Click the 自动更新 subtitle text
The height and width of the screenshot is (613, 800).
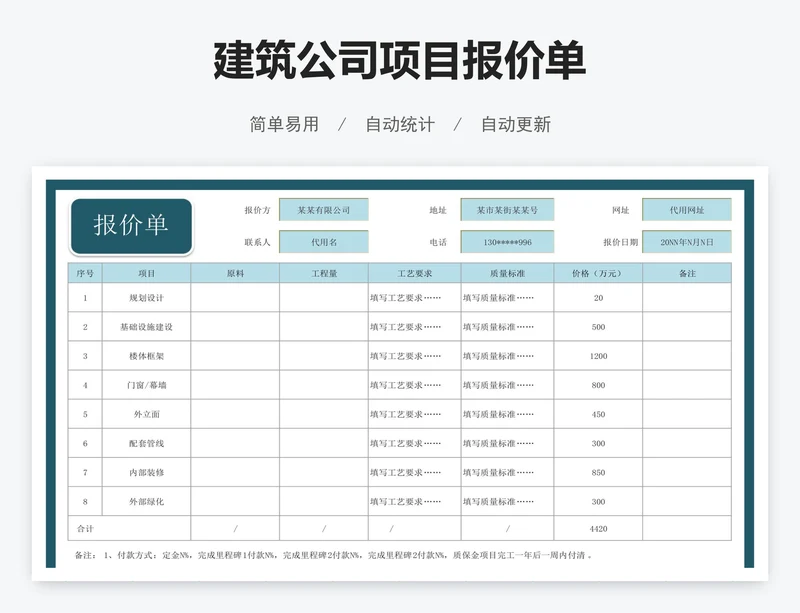[516, 124]
